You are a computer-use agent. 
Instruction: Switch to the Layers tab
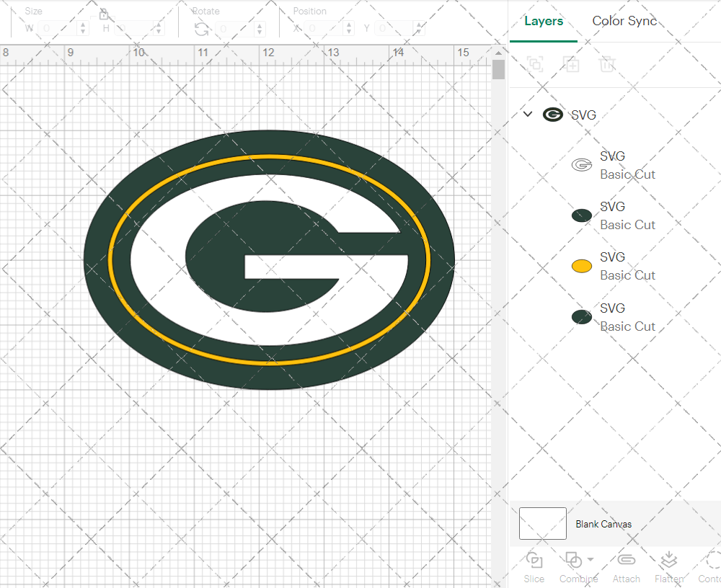tap(544, 22)
